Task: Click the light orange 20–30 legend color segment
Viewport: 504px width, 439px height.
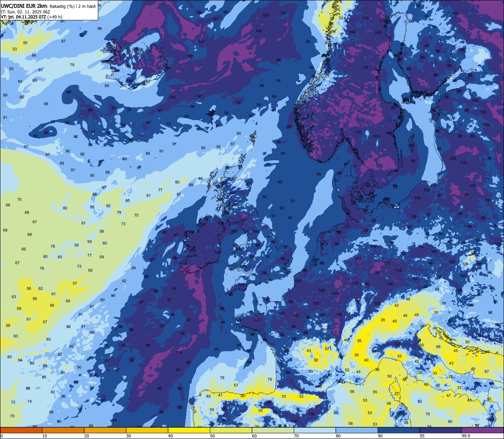Action: coord(105,430)
